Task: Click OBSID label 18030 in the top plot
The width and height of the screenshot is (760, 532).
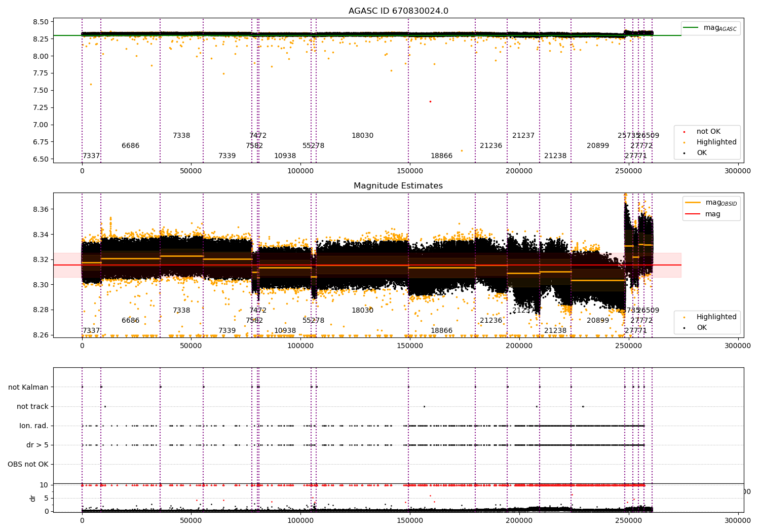Action: pos(362,135)
